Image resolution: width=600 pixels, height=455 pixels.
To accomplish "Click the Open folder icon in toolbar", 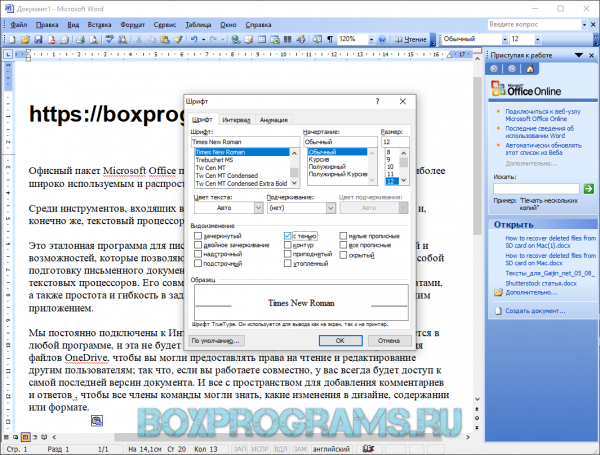I will [25, 39].
